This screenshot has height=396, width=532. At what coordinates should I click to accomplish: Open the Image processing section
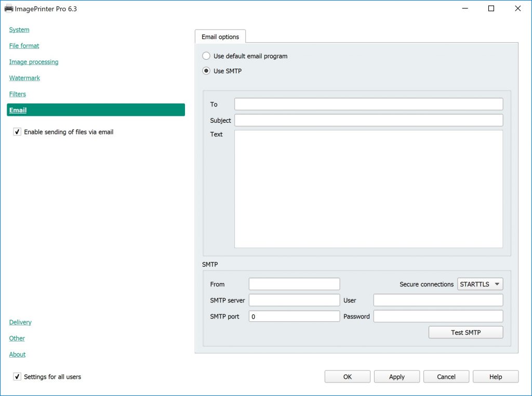[x=34, y=62]
